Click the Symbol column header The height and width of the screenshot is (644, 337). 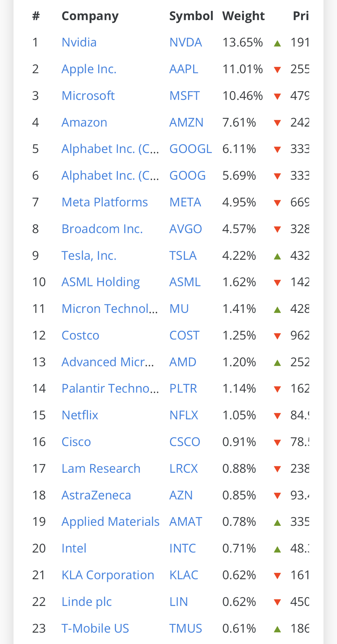[191, 16]
